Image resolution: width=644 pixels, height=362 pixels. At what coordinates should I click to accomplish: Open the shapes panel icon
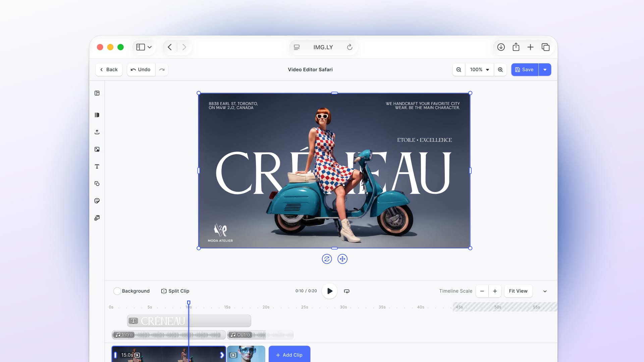point(97,184)
